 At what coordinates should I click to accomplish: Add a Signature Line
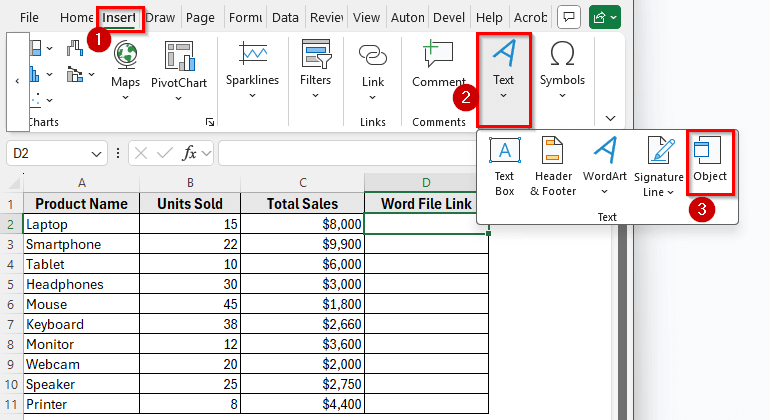coord(659,167)
